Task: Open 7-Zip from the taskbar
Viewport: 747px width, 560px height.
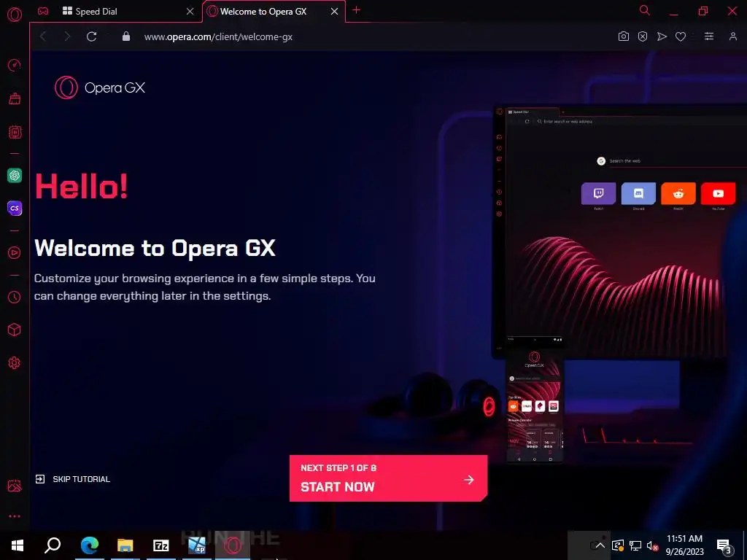Action: coord(161,545)
